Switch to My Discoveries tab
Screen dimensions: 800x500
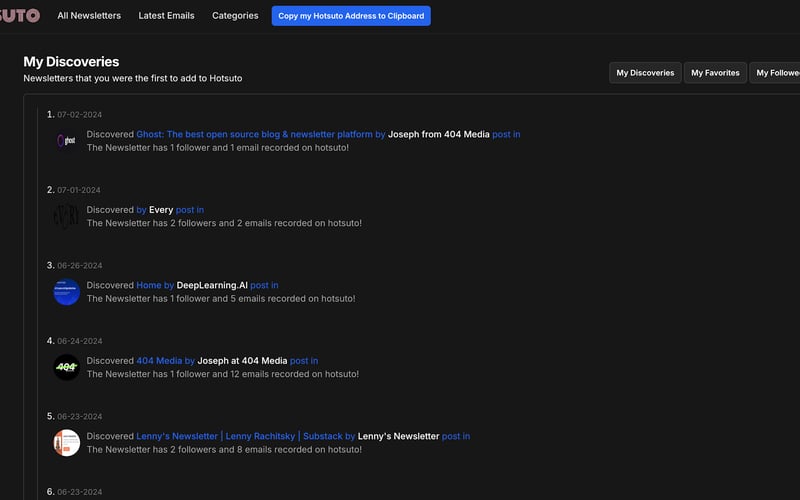(645, 73)
